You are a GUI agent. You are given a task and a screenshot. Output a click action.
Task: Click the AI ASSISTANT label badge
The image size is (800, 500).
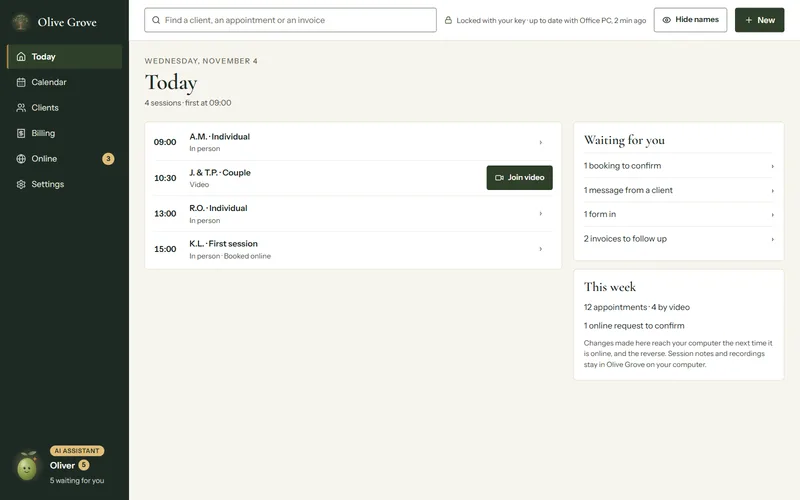[x=77, y=451]
